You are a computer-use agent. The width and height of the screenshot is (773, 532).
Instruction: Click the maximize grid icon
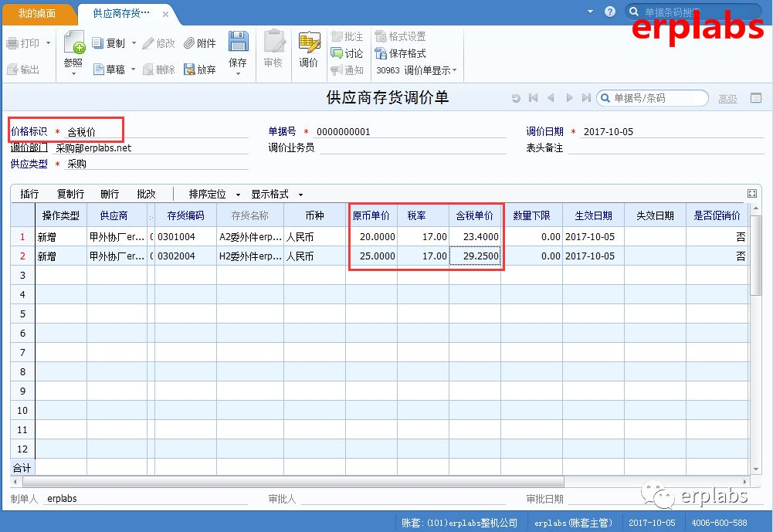[752, 193]
